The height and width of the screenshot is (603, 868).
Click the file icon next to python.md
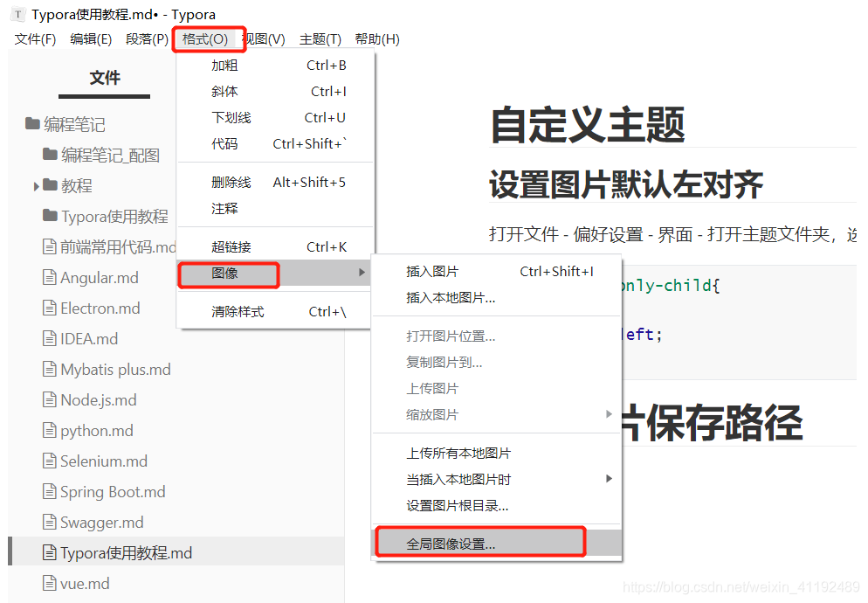point(51,430)
